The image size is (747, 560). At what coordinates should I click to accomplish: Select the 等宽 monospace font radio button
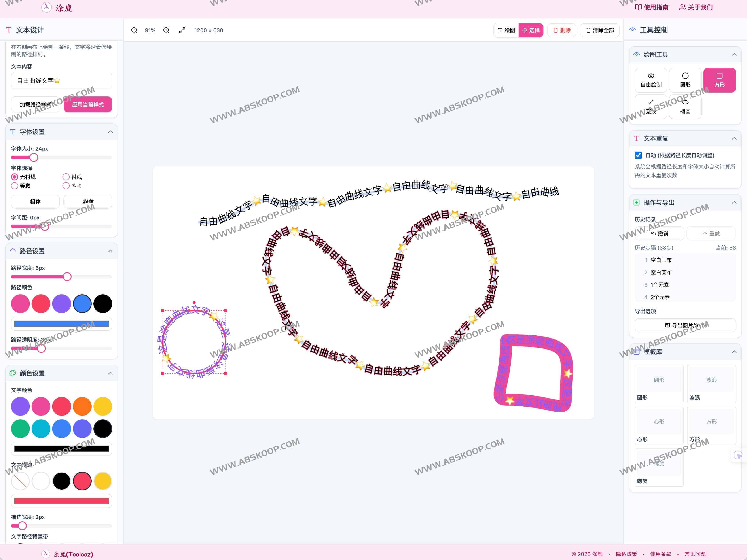[15, 186]
